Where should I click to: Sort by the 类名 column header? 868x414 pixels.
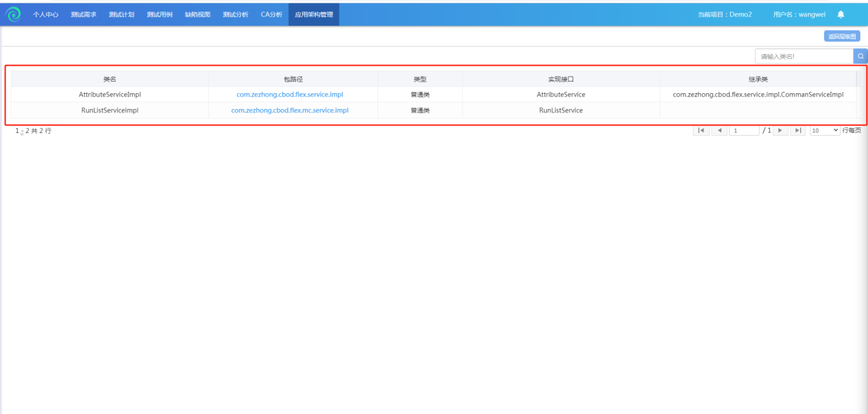click(110, 80)
